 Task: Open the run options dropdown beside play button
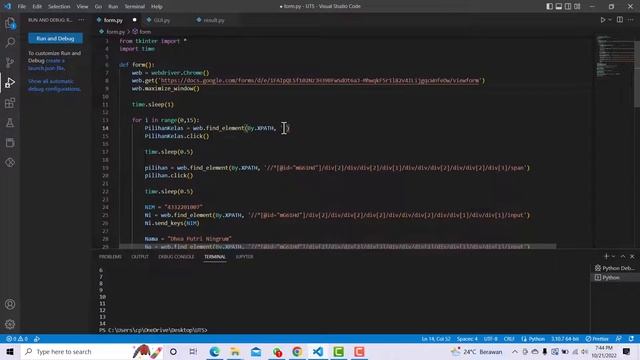[x=610, y=20]
